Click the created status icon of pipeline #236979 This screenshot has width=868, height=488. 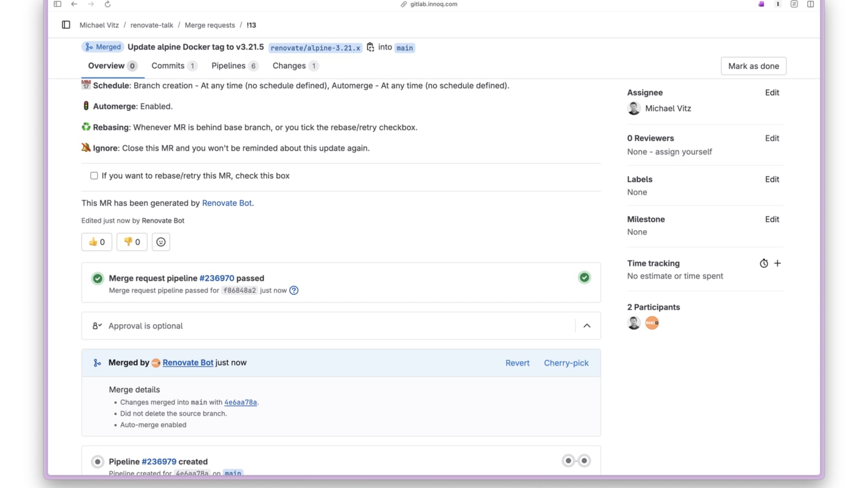[x=98, y=462]
